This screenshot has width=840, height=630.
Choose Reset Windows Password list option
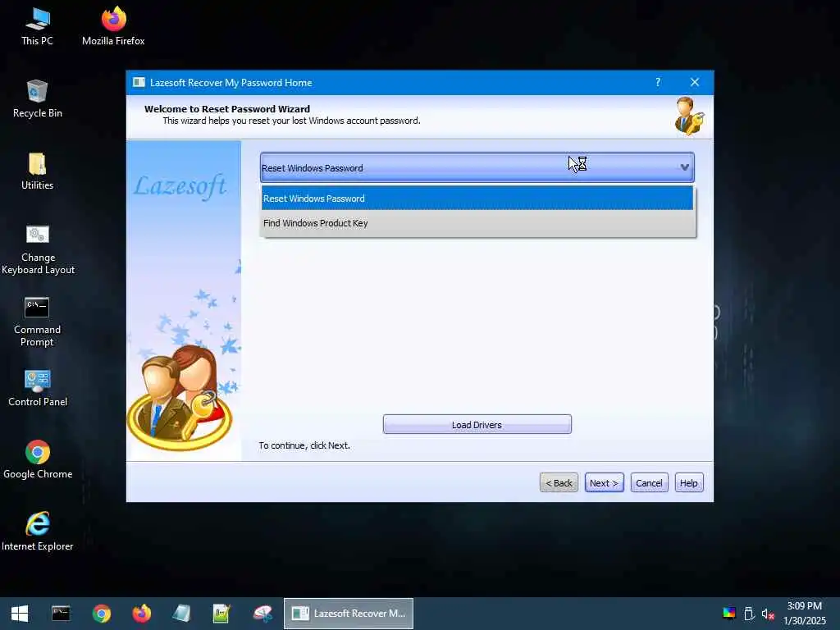pos(477,199)
